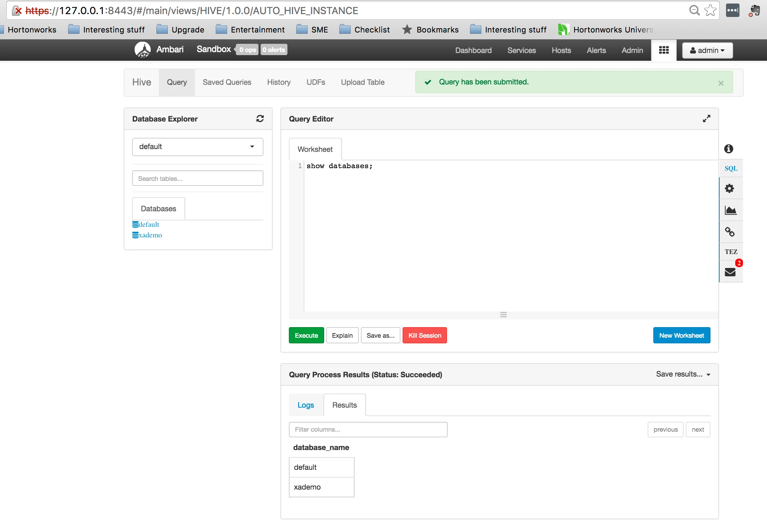Click the Search tables input field
Viewport: 767px width, 532px height.
[x=198, y=178]
